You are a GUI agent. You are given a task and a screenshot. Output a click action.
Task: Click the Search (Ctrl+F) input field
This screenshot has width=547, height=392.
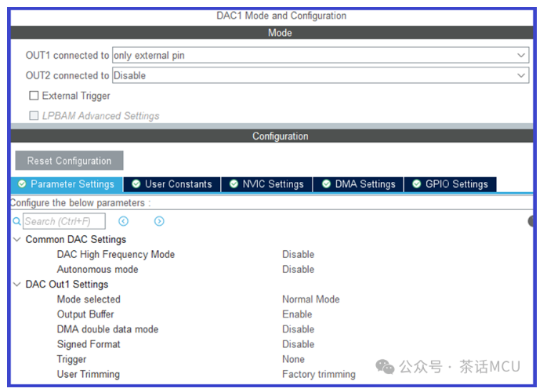click(64, 221)
